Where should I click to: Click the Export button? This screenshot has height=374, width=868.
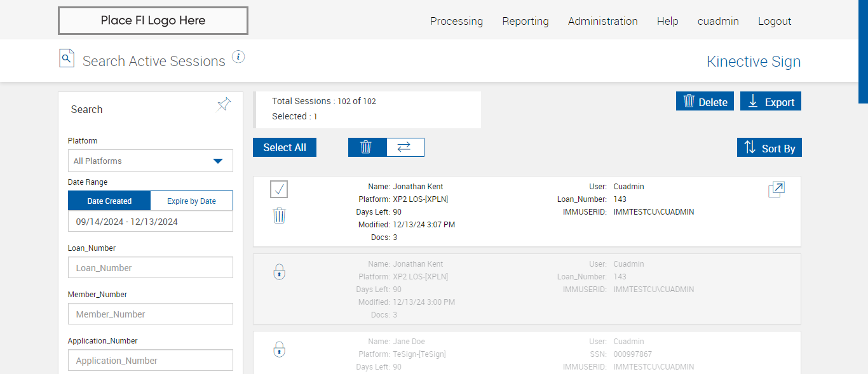tap(770, 102)
